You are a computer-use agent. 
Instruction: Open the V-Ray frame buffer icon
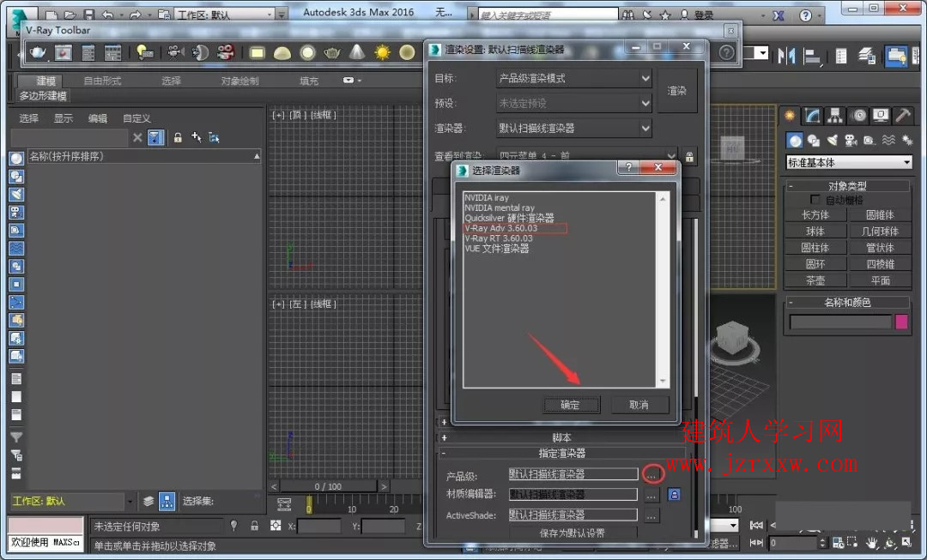coord(64,53)
